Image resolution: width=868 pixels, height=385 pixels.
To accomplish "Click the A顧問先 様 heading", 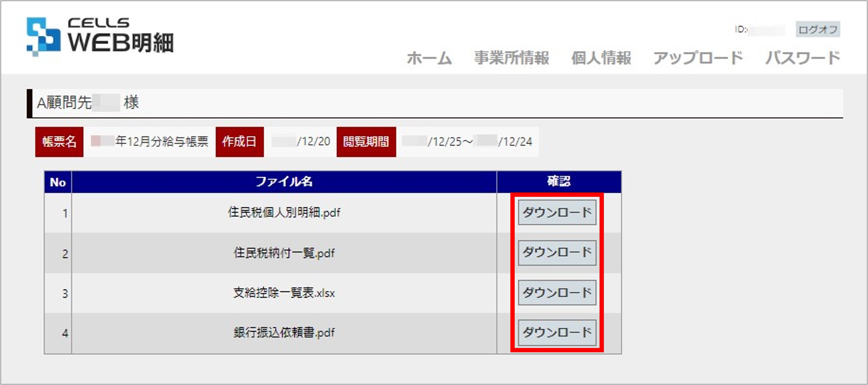I will tap(88, 102).
